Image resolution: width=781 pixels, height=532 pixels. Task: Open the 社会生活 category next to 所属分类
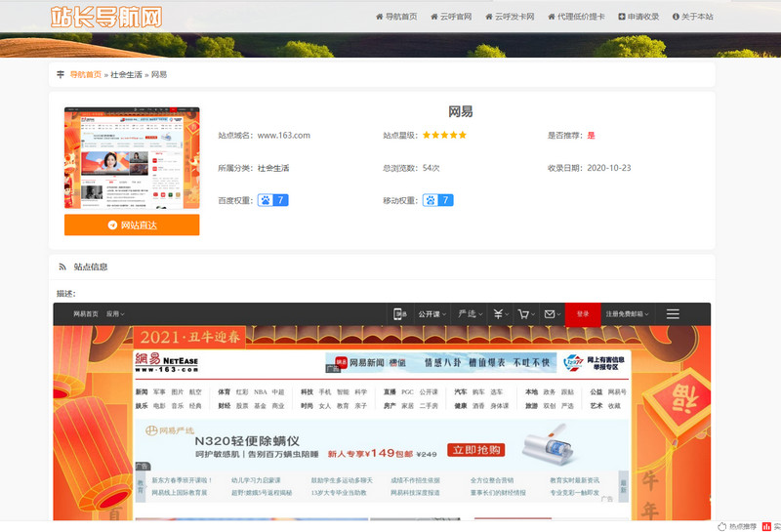[273, 168]
